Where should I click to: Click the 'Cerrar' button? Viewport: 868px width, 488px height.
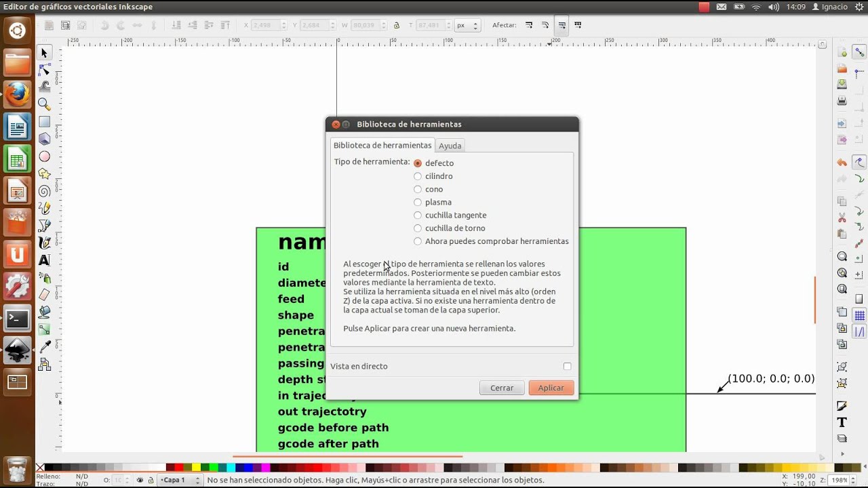pos(502,388)
